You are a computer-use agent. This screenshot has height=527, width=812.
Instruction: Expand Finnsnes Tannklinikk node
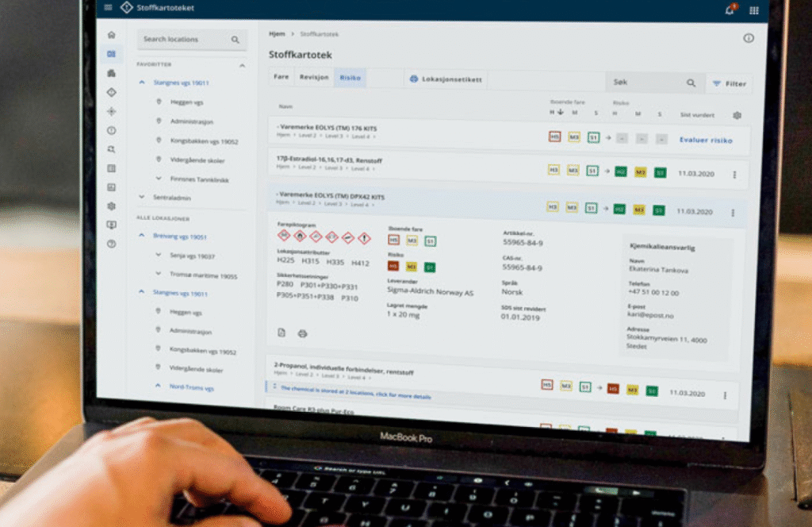click(159, 179)
